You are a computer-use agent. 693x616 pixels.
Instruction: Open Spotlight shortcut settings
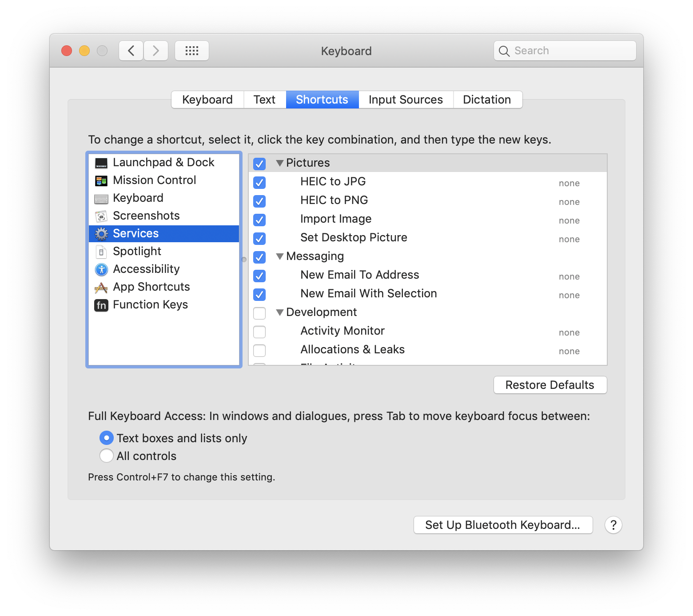tap(101, 252)
